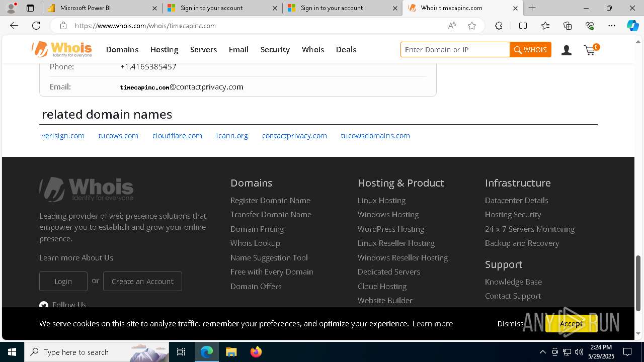644x362 pixels.
Task: Open the Collections icon
Action: pyautogui.click(x=568, y=26)
